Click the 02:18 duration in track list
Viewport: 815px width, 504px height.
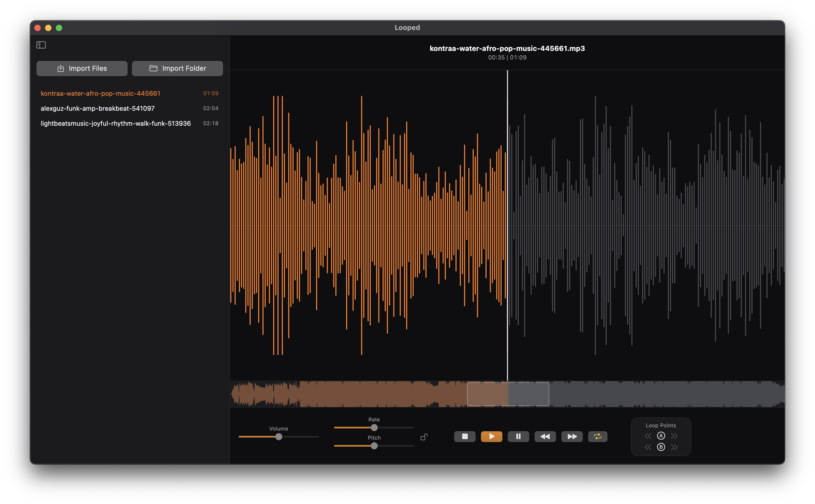[x=211, y=123]
